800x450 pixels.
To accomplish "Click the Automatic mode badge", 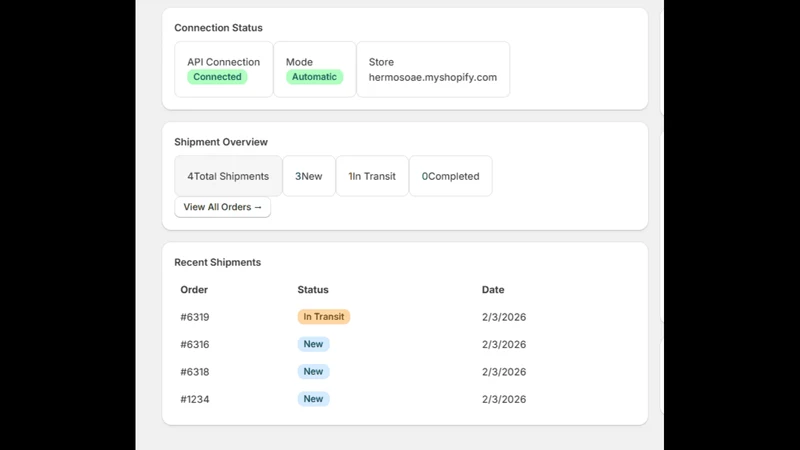I will [x=314, y=77].
